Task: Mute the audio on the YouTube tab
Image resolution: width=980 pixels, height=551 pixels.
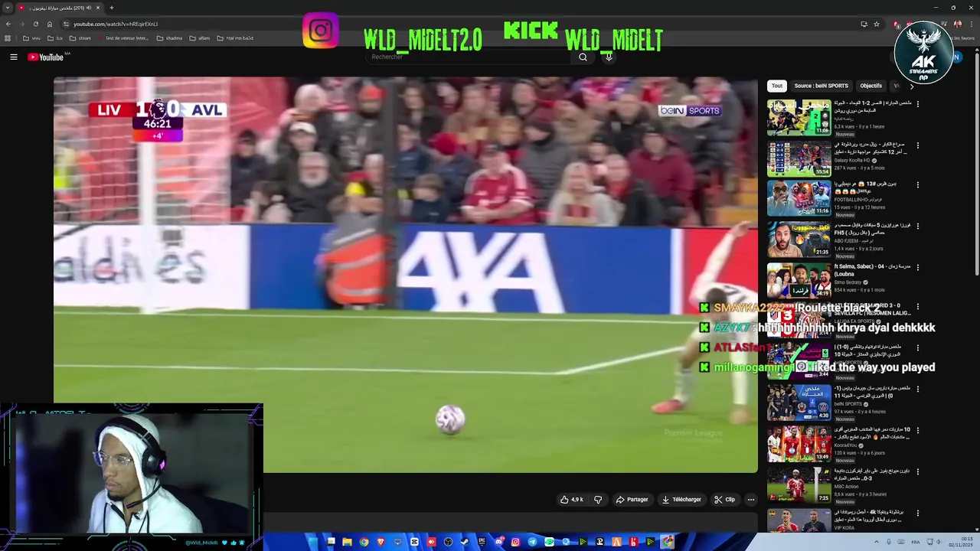Action: [x=89, y=8]
